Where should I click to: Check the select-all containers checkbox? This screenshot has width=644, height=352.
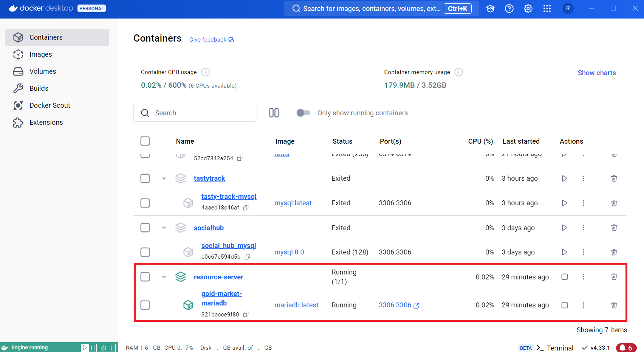point(145,141)
